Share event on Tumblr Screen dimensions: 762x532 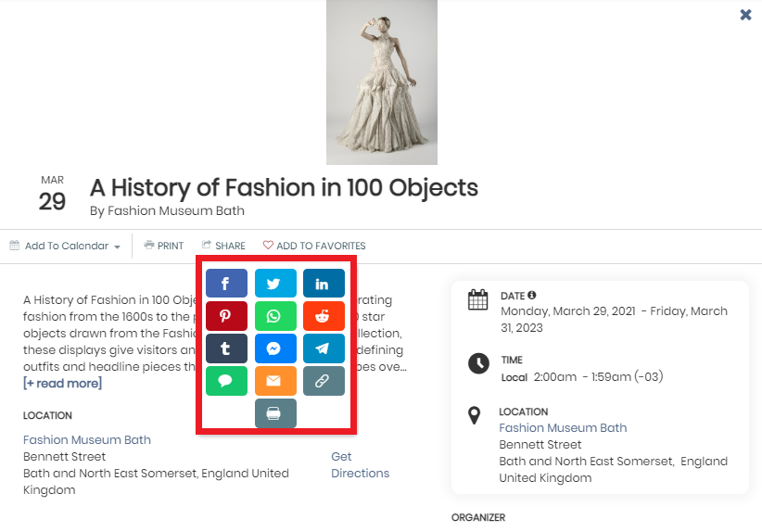point(226,348)
